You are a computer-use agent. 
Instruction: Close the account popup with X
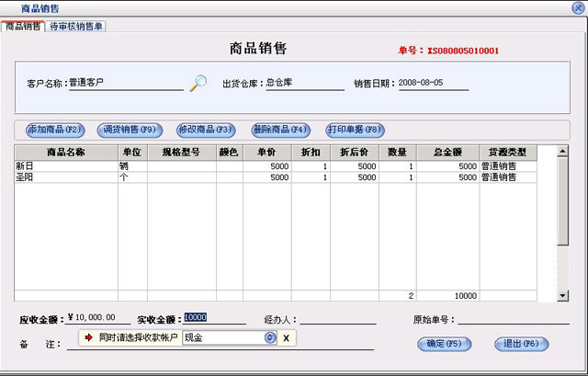[286, 338]
